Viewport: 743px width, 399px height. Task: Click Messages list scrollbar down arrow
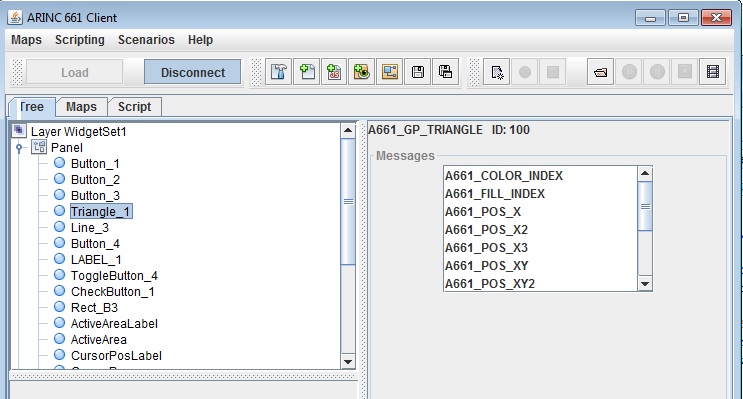[645, 284]
